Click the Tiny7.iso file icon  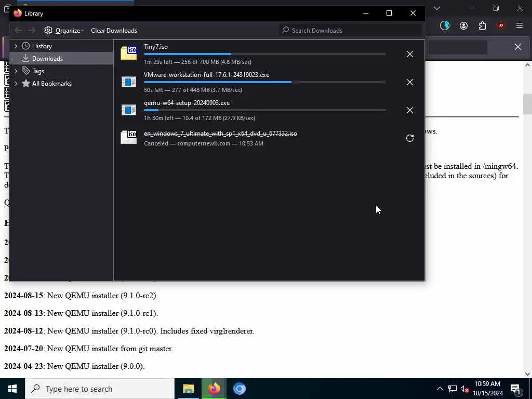(129, 54)
